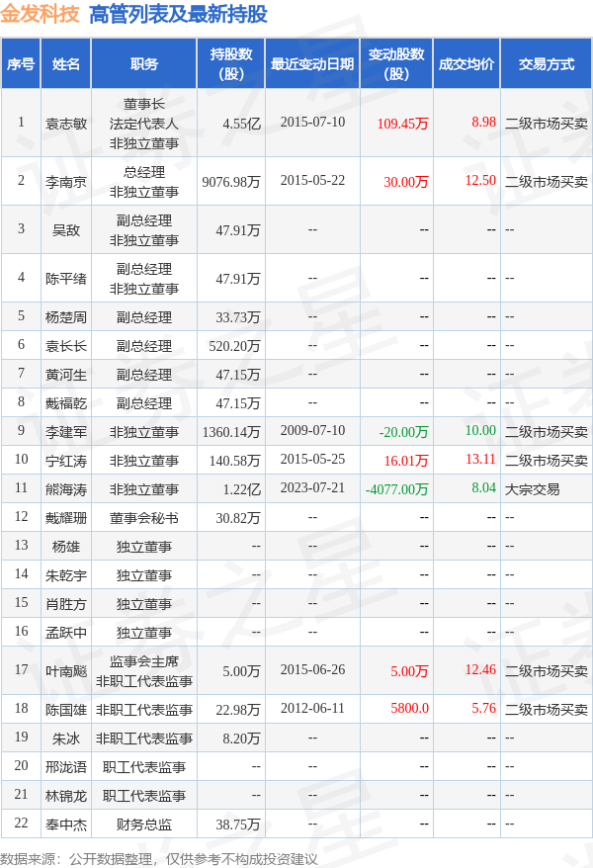Click holding value 1360.14万
This screenshot has height=868, width=593.
231,432
